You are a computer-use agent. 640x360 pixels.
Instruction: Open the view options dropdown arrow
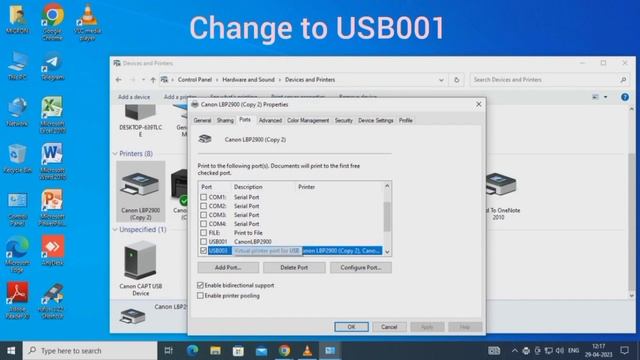pos(605,97)
